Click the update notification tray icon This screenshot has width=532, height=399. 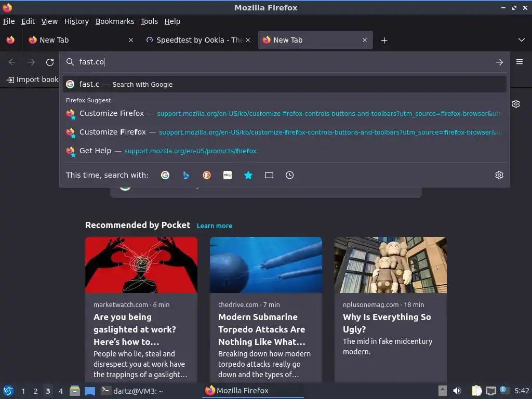[x=504, y=390]
